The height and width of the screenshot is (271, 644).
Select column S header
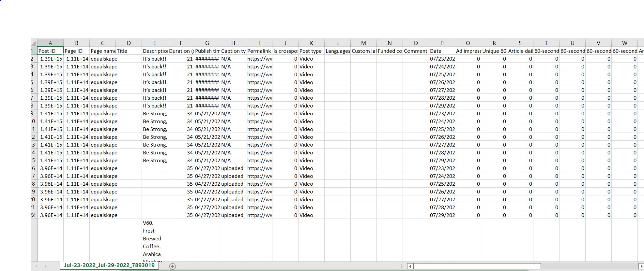[x=520, y=43]
